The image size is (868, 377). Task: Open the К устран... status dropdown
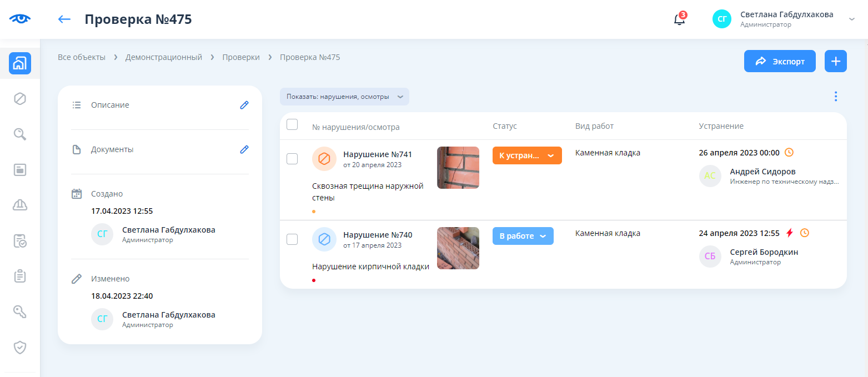coord(527,155)
